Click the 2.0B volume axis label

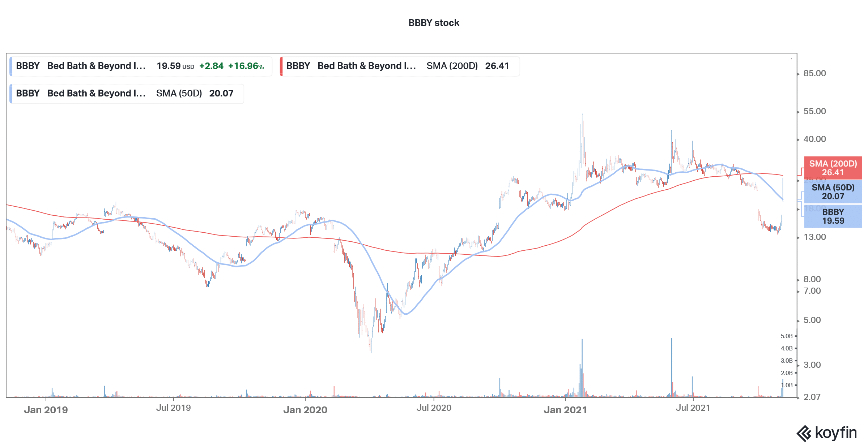[787, 373]
